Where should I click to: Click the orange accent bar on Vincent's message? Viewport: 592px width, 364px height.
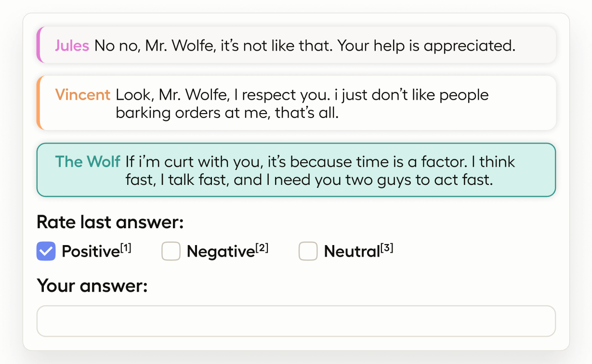point(39,103)
